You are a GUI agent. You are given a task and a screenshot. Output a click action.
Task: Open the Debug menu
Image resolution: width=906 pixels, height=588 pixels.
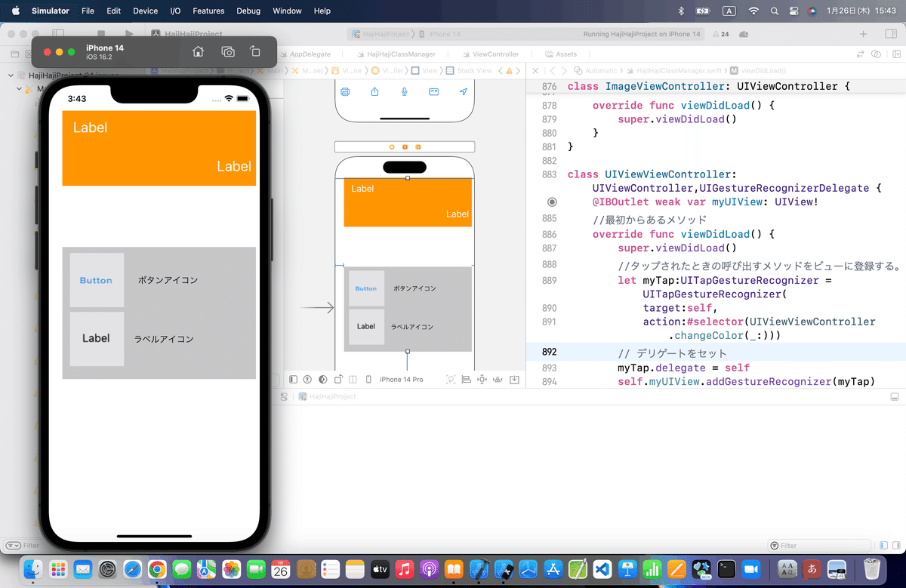pyautogui.click(x=248, y=11)
